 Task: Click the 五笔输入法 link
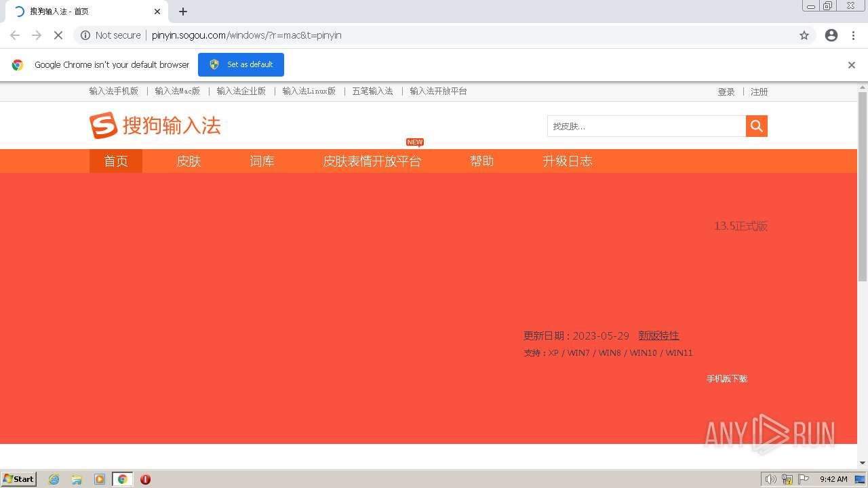pyautogui.click(x=372, y=91)
